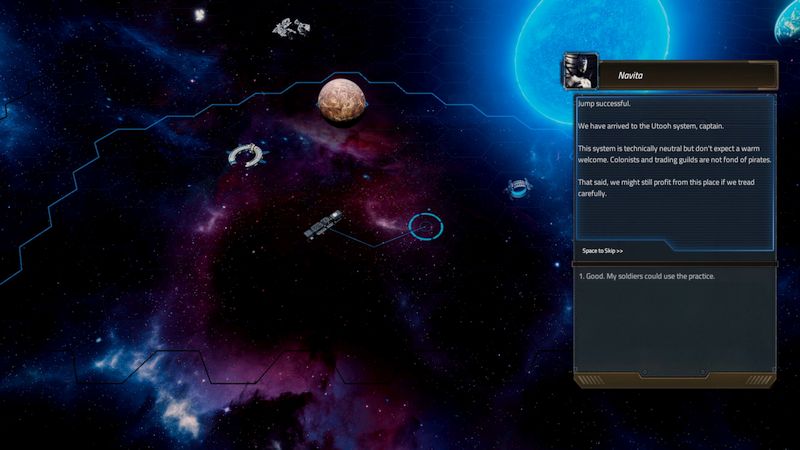The height and width of the screenshot is (450, 800).
Task: Click the Novita name header bar
Action: (688, 75)
